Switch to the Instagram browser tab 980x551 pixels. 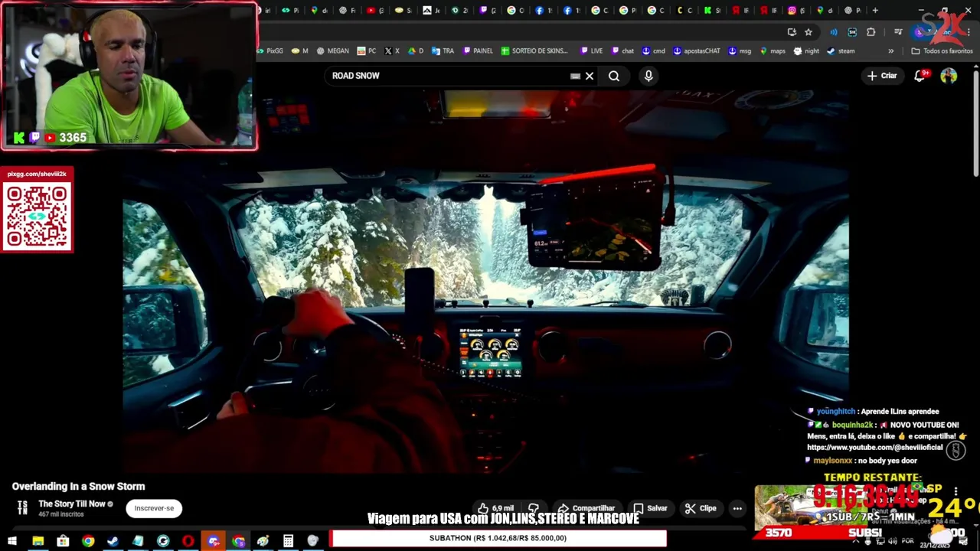tap(797, 10)
